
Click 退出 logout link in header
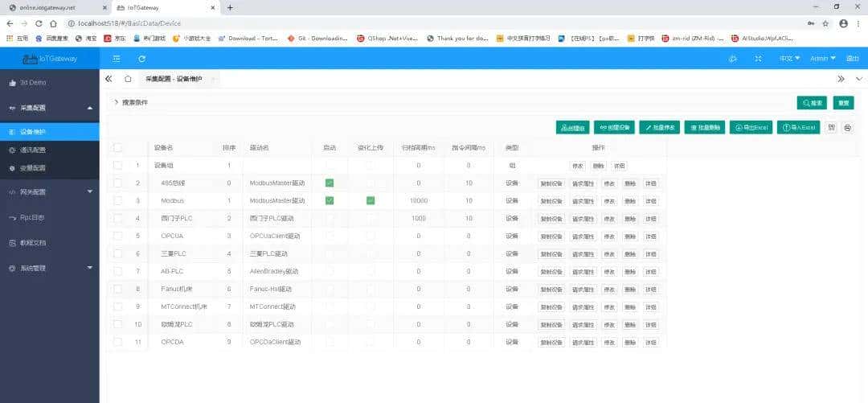(852, 58)
